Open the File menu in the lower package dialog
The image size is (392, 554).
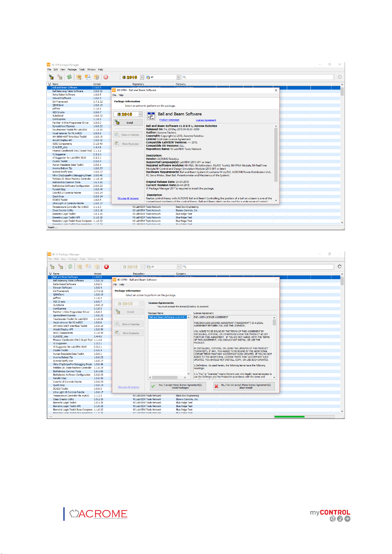point(115,285)
